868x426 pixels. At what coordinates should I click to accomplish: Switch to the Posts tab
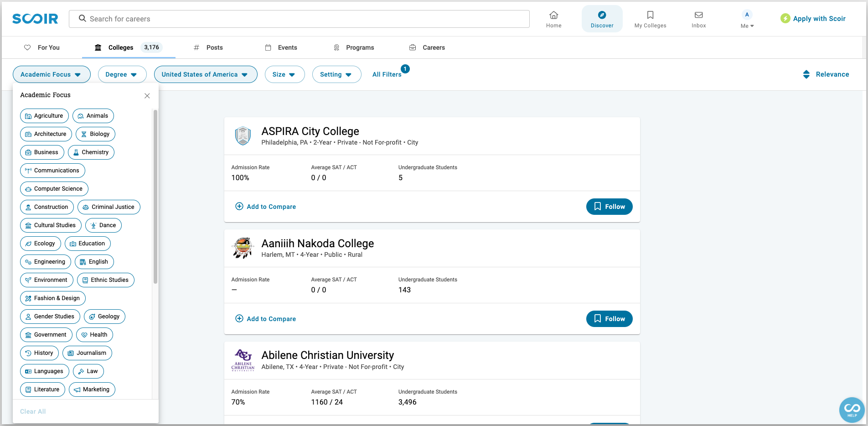tap(208, 47)
